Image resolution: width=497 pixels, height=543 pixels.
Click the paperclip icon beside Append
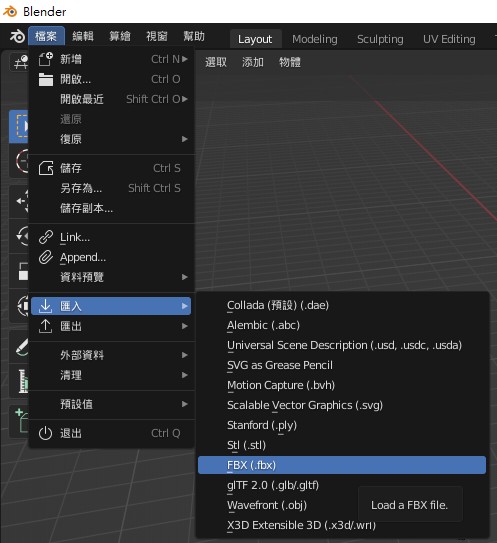[46, 257]
